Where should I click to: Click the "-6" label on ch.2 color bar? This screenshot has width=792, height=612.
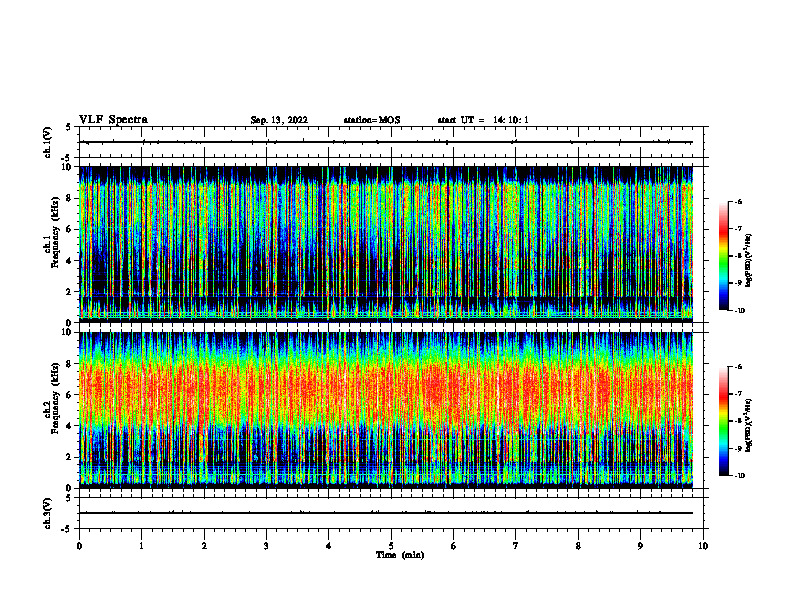coord(738,367)
